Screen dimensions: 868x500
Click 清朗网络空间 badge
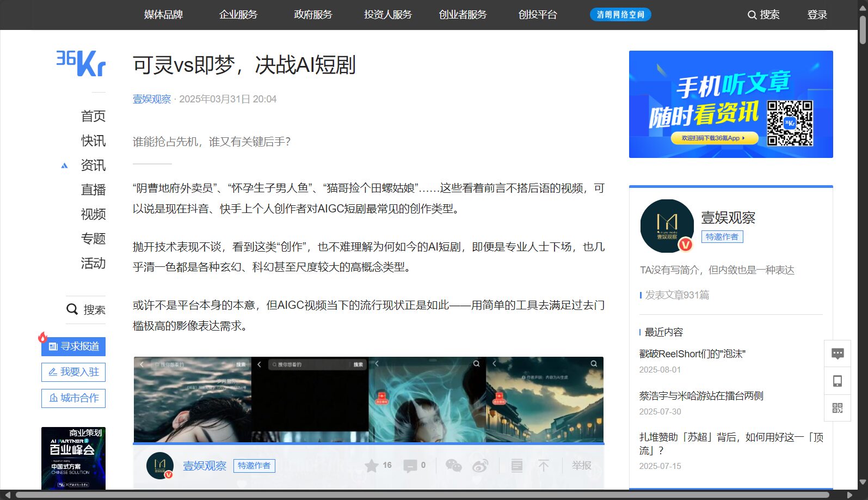point(620,15)
